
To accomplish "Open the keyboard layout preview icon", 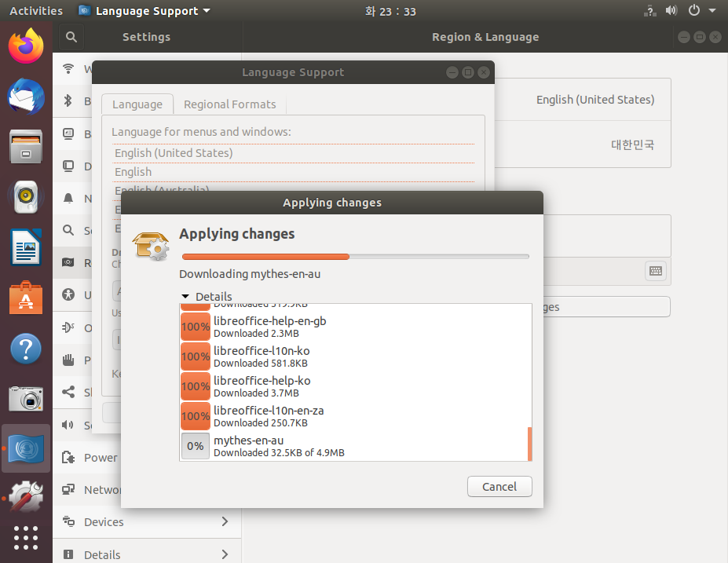I will [656, 271].
